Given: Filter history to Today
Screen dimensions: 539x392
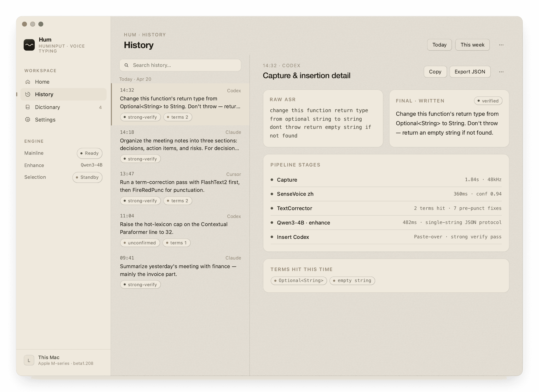Looking at the screenshot, I should point(439,45).
